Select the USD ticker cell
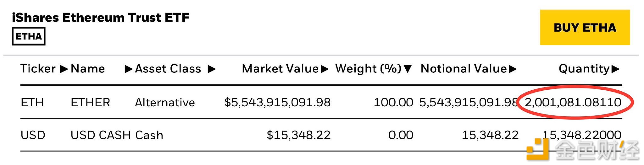The image size is (644, 165). click(x=33, y=135)
